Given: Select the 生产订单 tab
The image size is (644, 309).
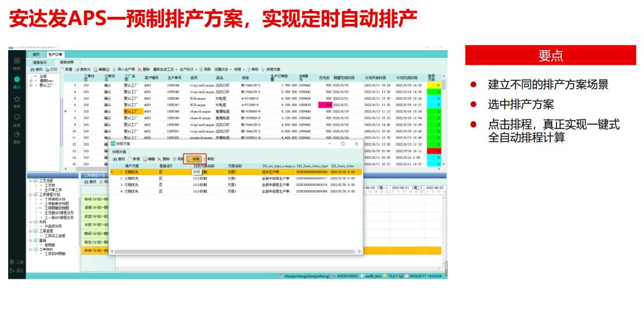Looking at the screenshot, I should point(54,54).
